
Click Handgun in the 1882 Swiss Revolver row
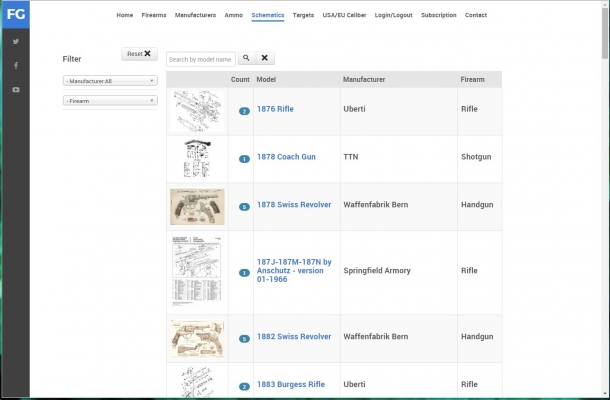477,337
